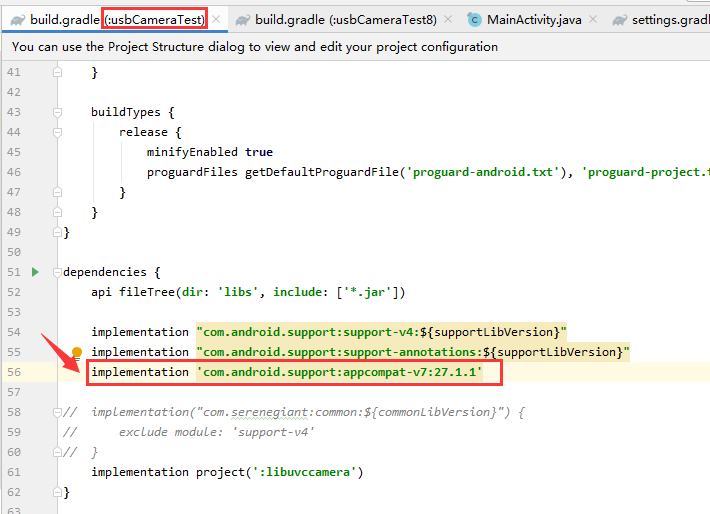Switch to build.gradle (:usbCameraTest) tab

click(117, 20)
